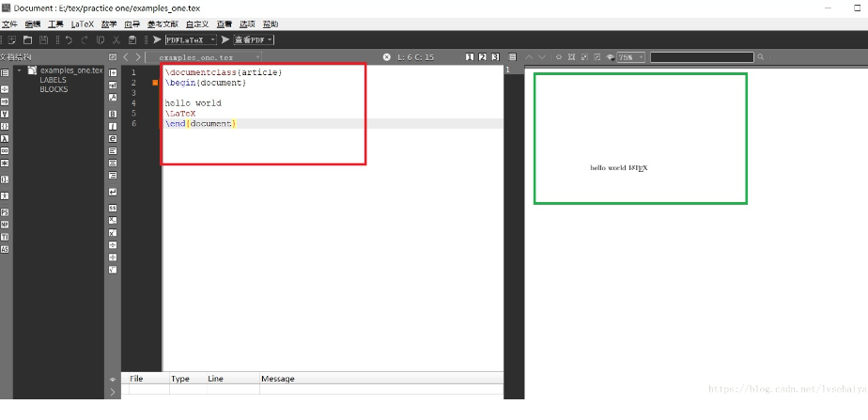This screenshot has height=420, width=868.
Task: Toggle the structure view list icon in sidebar
Action: [5, 73]
